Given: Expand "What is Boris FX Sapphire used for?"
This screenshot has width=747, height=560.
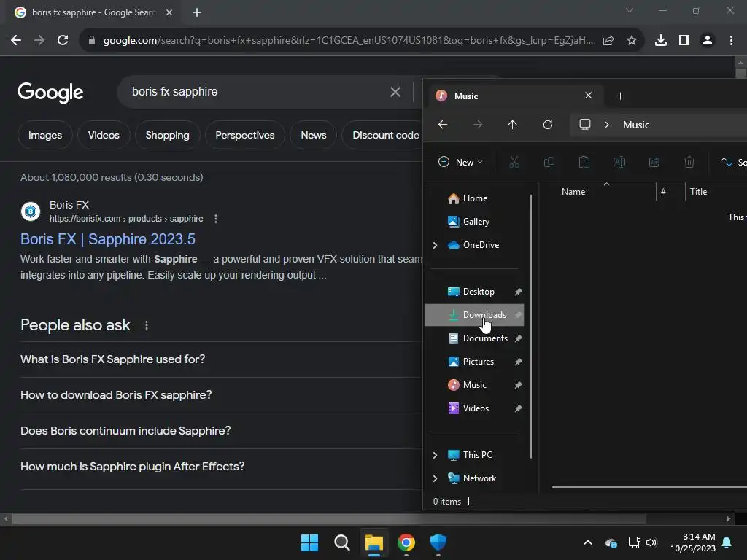Looking at the screenshot, I should [x=221, y=359].
